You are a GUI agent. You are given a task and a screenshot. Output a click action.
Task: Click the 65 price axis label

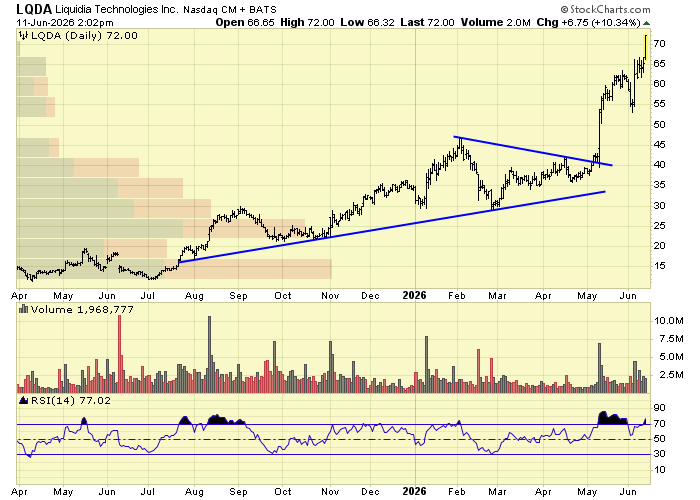click(659, 64)
